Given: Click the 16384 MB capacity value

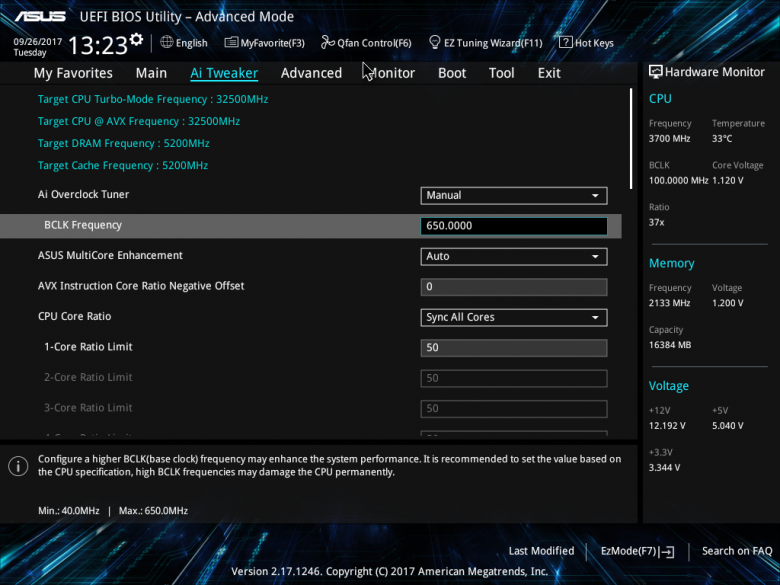Looking at the screenshot, I should point(670,345).
